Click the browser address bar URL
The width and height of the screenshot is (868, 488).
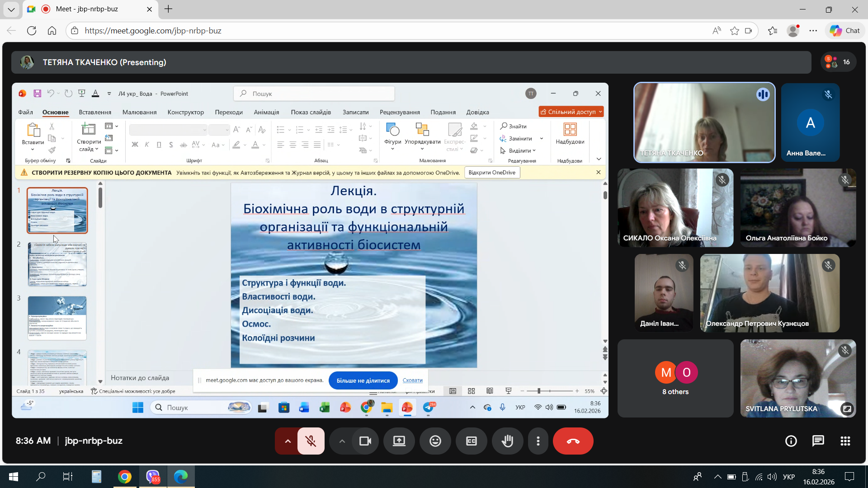pos(153,31)
